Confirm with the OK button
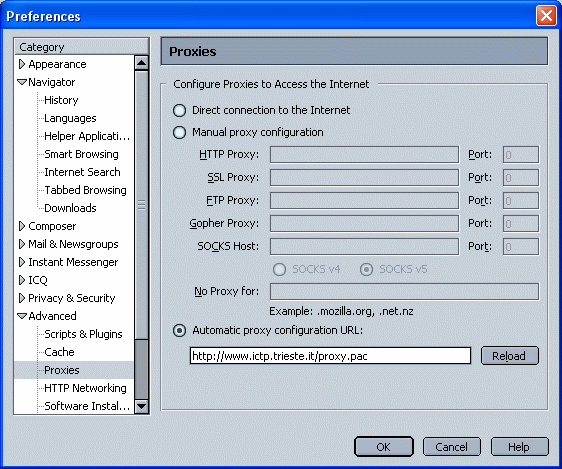The image size is (562, 469). [384, 447]
